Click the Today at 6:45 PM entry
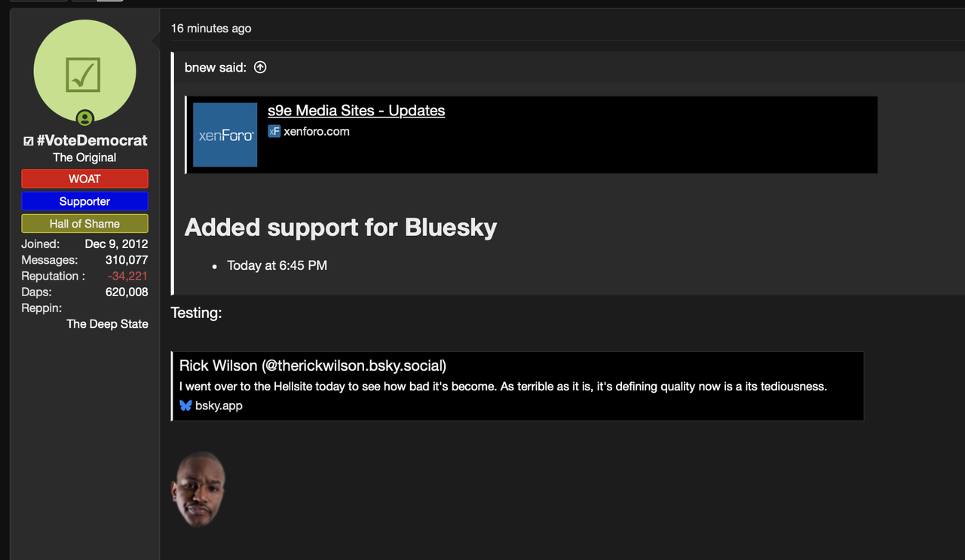The image size is (965, 560). (277, 265)
